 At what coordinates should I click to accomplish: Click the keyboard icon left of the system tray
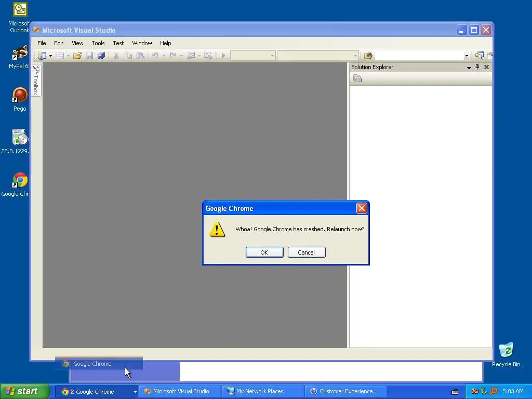455,392
